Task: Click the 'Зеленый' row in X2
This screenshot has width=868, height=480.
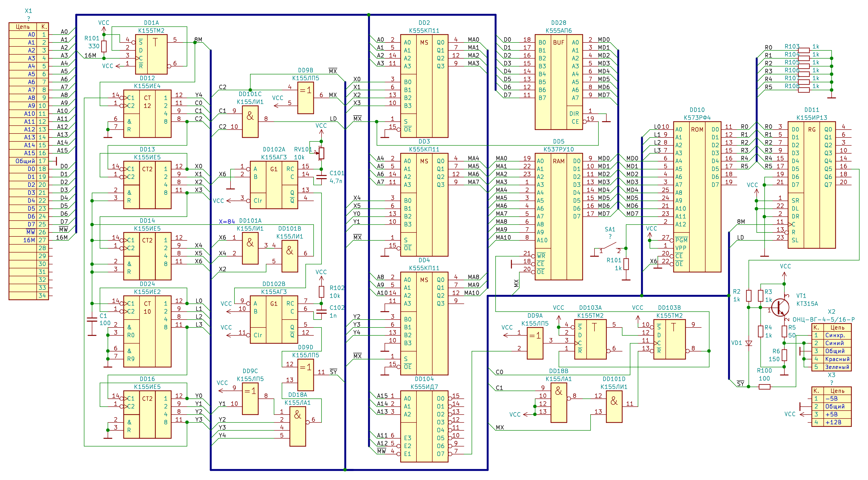Action: (832, 367)
